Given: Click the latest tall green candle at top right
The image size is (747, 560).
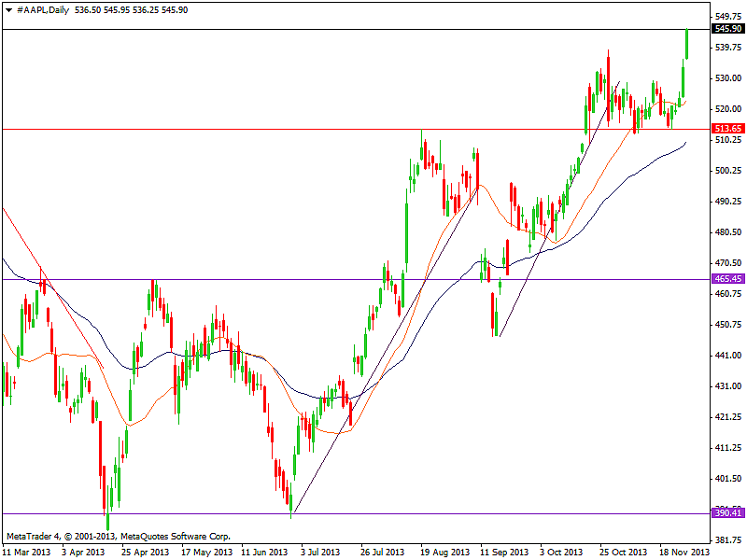Looking at the screenshot, I should (x=686, y=45).
